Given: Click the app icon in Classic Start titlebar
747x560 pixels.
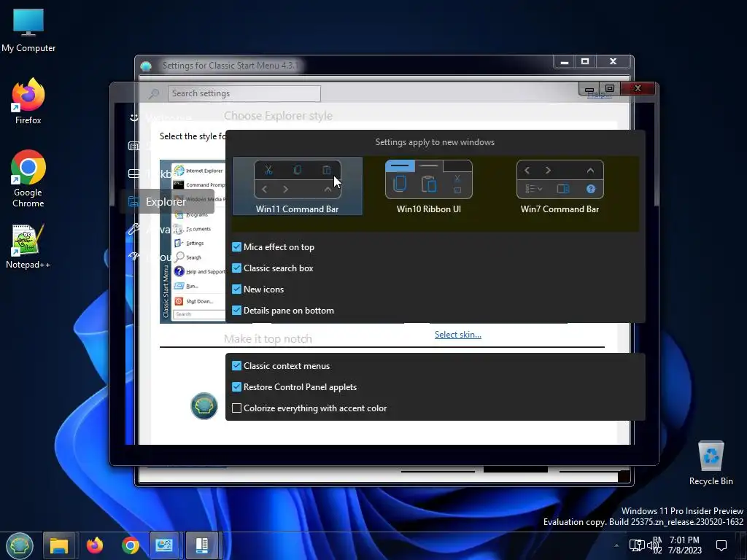Looking at the screenshot, I should pos(146,66).
